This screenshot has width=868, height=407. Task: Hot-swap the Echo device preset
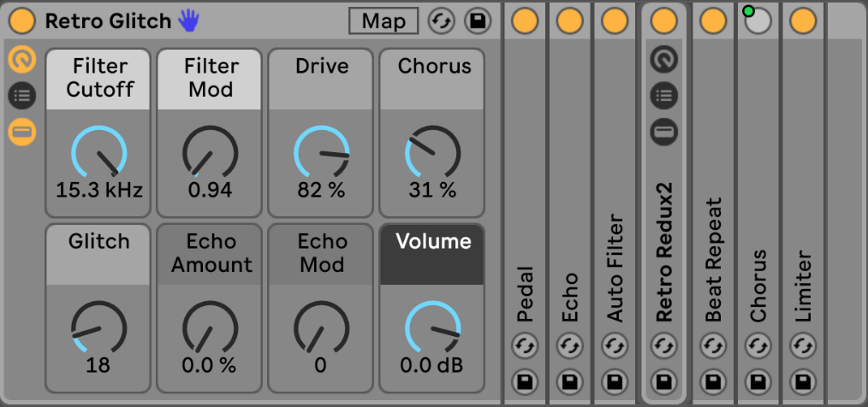click(x=570, y=347)
